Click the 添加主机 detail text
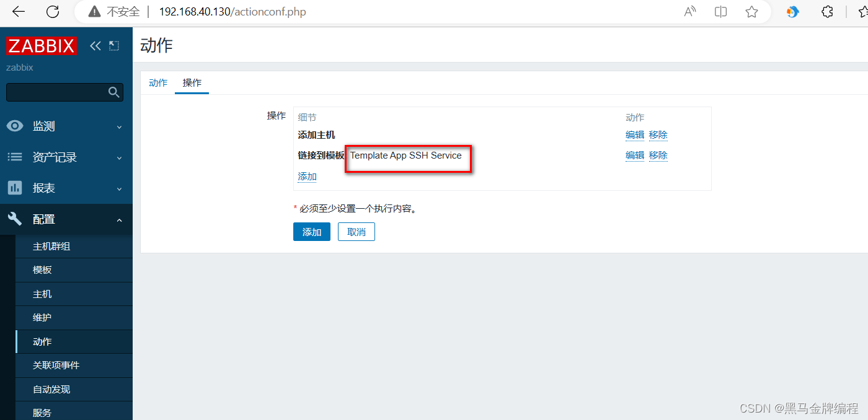This screenshot has height=420, width=868. click(317, 135)
